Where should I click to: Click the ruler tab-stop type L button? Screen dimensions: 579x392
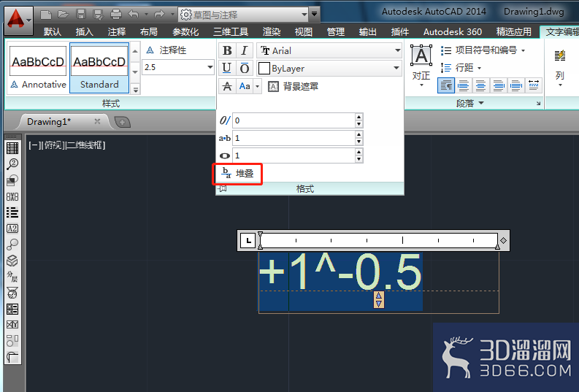[248, 241]
